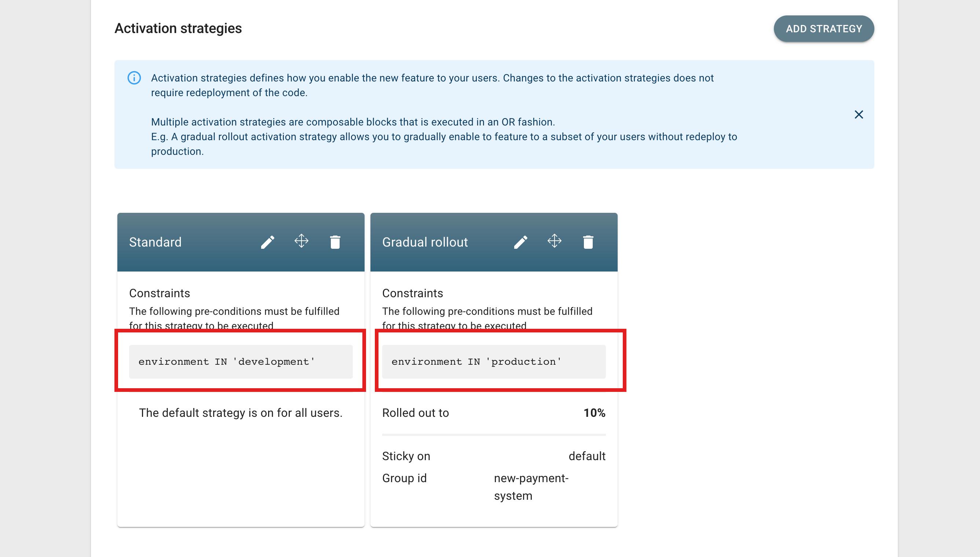The image size is (980, 557).
Task: Delete the Gradual rollout strategy trash icon
Action: tap(588, 242)
